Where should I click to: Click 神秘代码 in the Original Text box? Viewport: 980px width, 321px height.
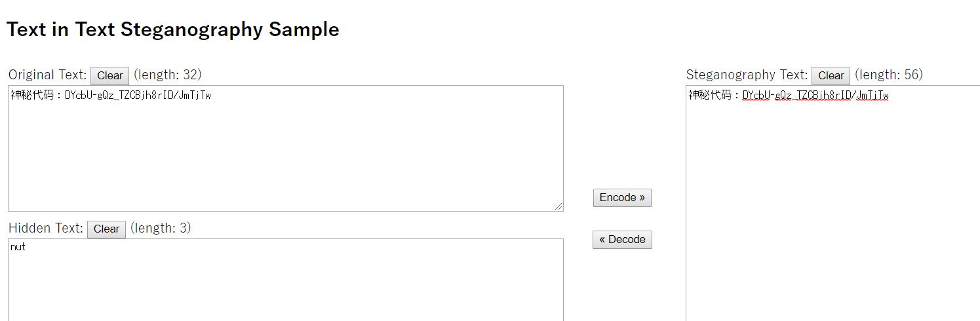(32, 96)
